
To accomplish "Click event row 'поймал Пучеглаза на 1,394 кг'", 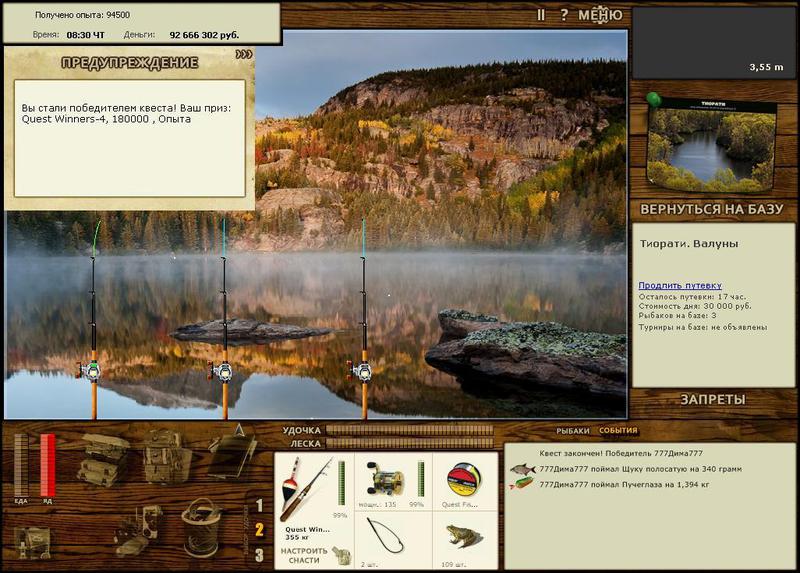I will pyautogui.click(x=624, y=484).
